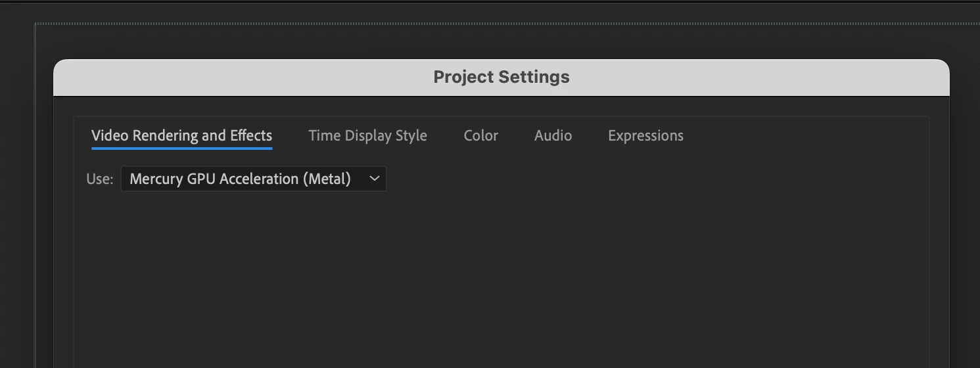Click the chevron arrow in the Use dropdown

click(x=375, y=179)
